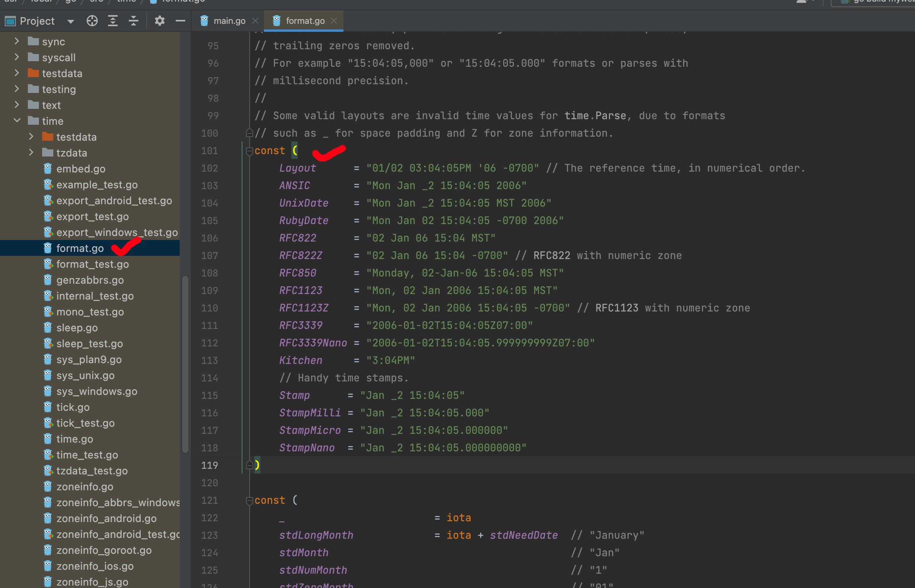Click the Expand All icon in Project toolbar

click(113, 21)
